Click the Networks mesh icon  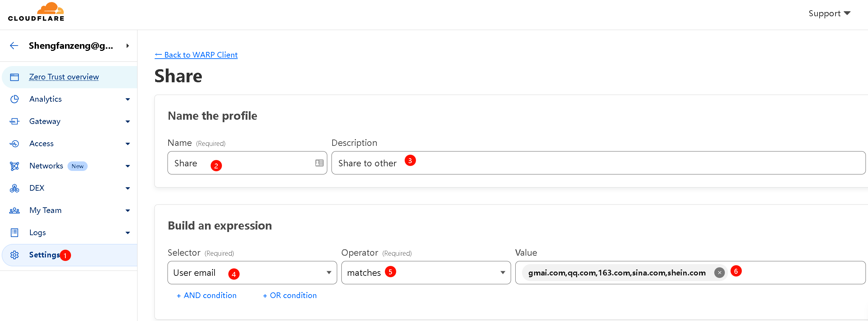(x=14, y=166)
